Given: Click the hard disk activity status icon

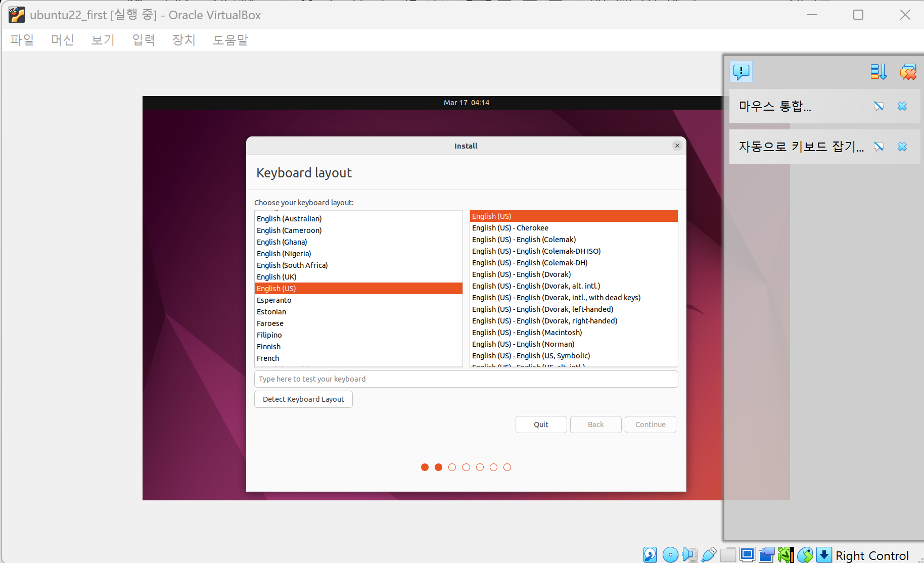Looking at the screenshot, I should [x=650, y=554].
